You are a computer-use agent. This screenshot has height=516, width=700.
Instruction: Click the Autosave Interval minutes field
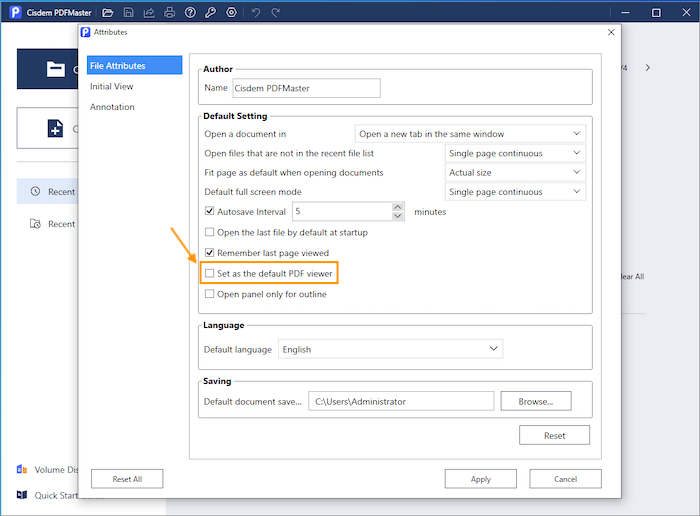point(342,211)
